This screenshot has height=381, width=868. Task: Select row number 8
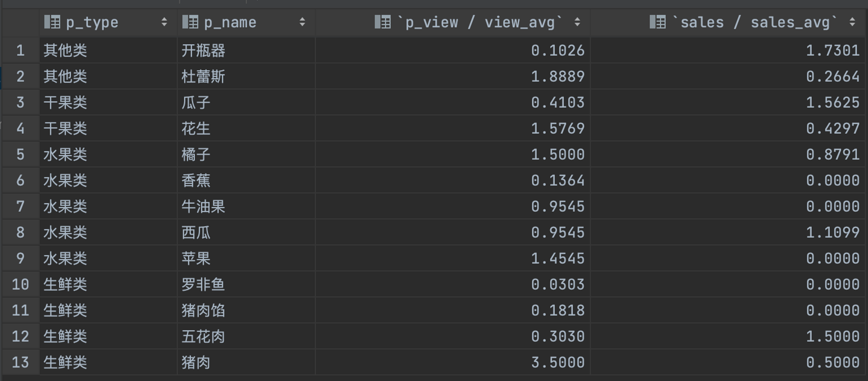tap(20, 233)
